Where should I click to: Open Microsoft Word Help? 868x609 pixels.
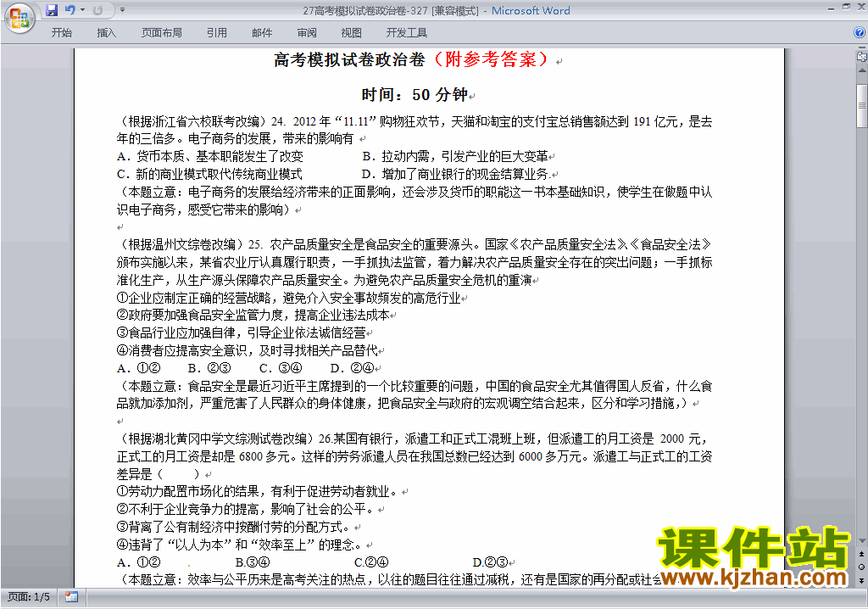(859, 33)
